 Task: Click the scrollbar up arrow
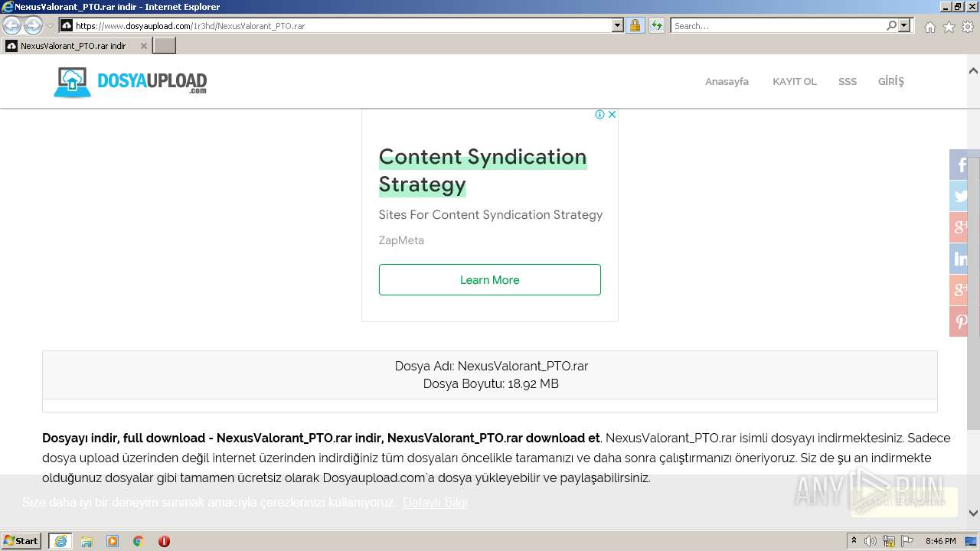click(x=973, y=71)
